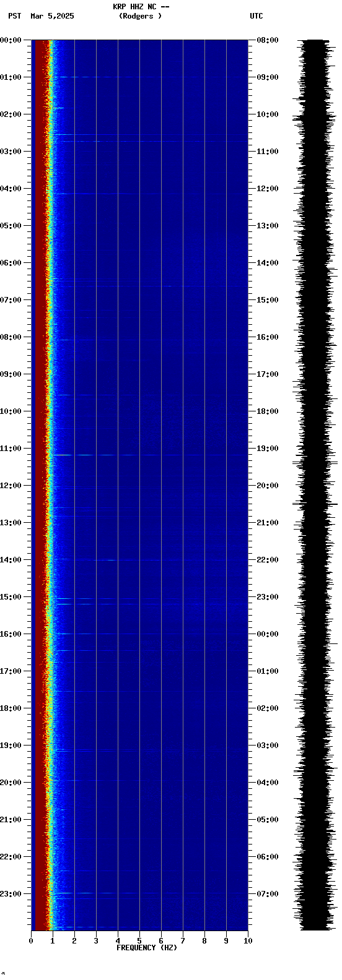Click the '12:00' UTC time label
The image size is (342, 980).
point(268,189)
